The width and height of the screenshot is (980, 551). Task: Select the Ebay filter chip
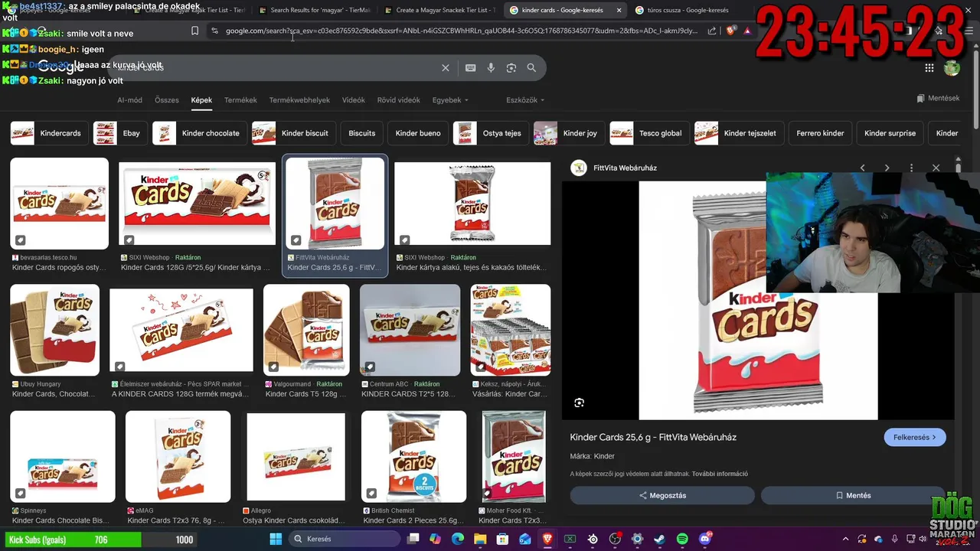(x=120, y=133)
